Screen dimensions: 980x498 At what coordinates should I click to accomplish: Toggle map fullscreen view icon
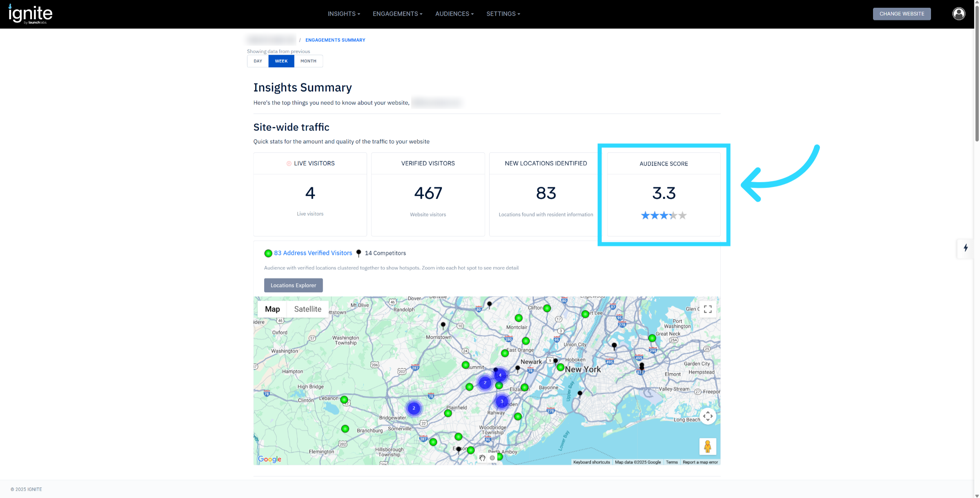708,309
